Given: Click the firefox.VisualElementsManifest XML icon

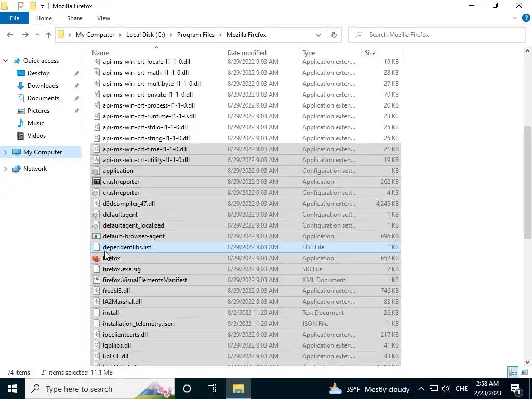Looking at the screenshot, I should click(x=97, y=280).
